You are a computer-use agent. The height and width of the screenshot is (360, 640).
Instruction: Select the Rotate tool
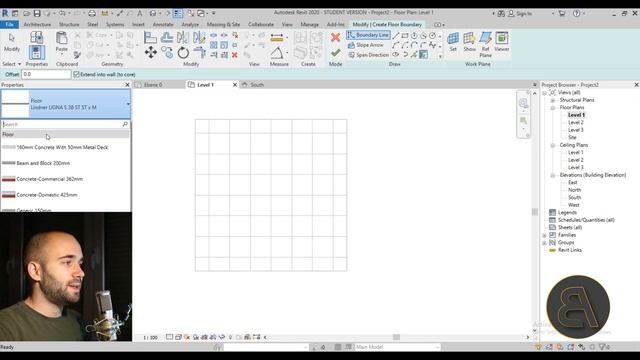[x=183, y=52]
